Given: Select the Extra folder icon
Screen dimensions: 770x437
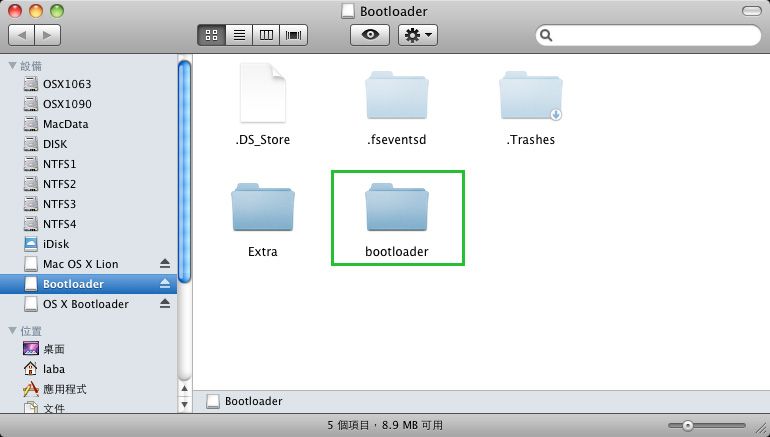Looking at the screenshot, I should [x=263, y=207].
